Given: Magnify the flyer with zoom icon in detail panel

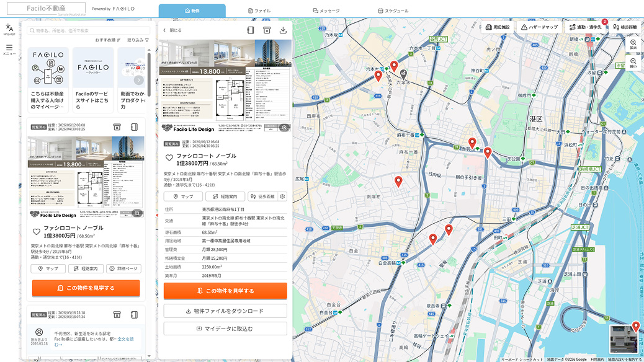Looking at the screenshot, I should pyautogui.click(x=284, y=128).
